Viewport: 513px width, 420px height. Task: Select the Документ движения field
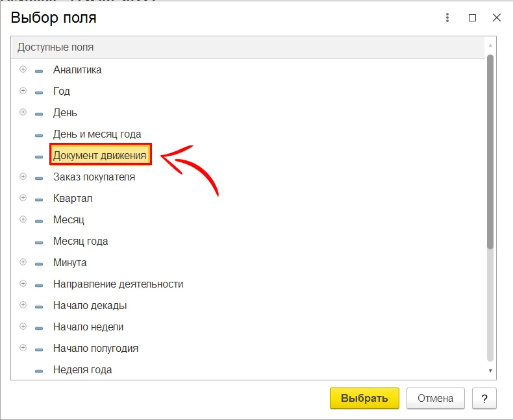click(x=99, y=156)
